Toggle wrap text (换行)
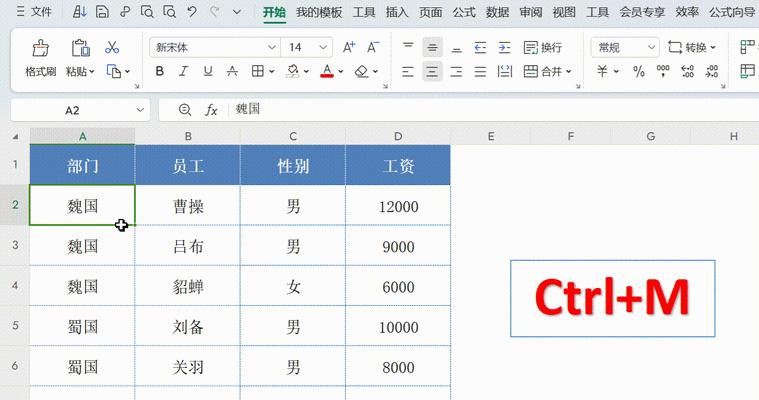759x400 pixels. (543, 47)
